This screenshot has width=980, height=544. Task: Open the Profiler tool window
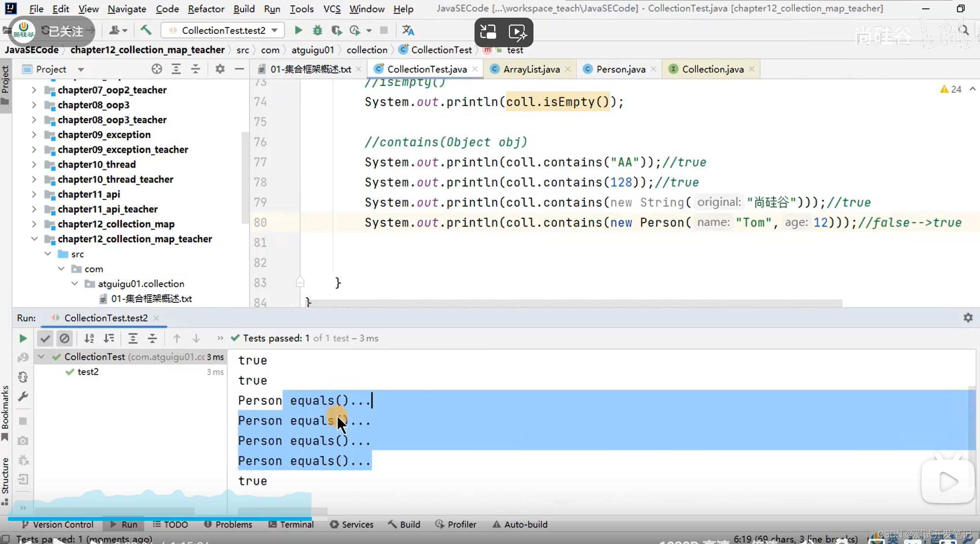point(456,524)
